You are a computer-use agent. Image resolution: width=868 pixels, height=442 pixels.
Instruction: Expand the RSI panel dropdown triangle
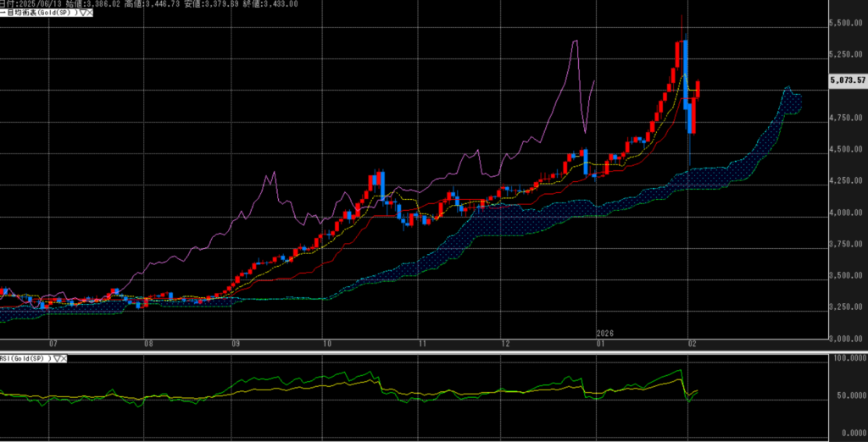[58, 359]
